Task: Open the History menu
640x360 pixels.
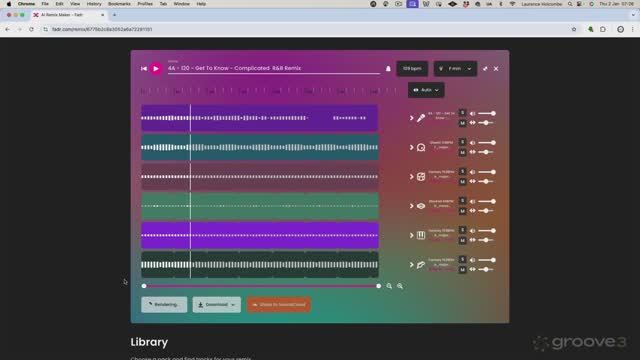Action: coord(94,4)
